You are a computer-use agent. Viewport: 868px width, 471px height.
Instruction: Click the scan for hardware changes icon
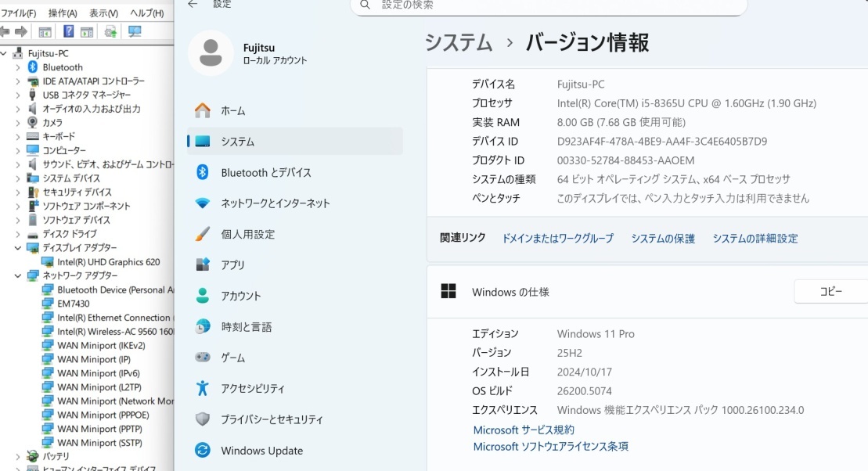click(135, 32)
